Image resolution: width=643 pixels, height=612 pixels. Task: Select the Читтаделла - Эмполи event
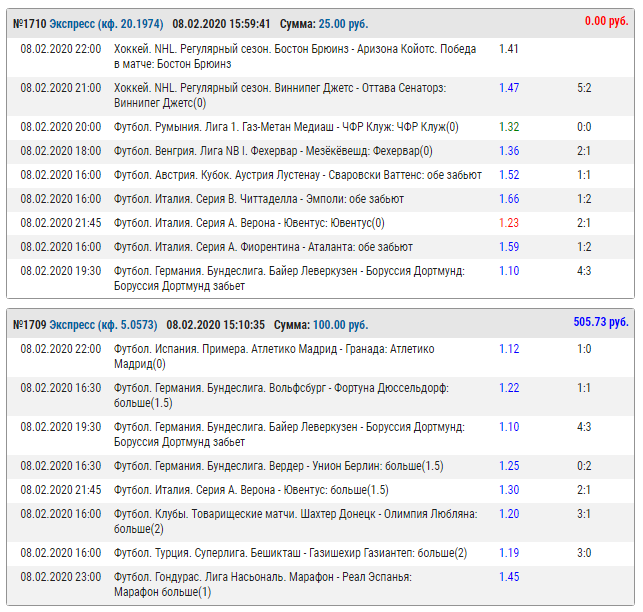(259, 199)
